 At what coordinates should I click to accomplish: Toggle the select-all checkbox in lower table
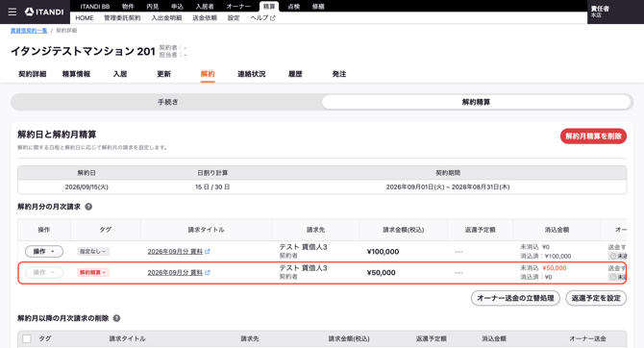(x=27, y=338)
